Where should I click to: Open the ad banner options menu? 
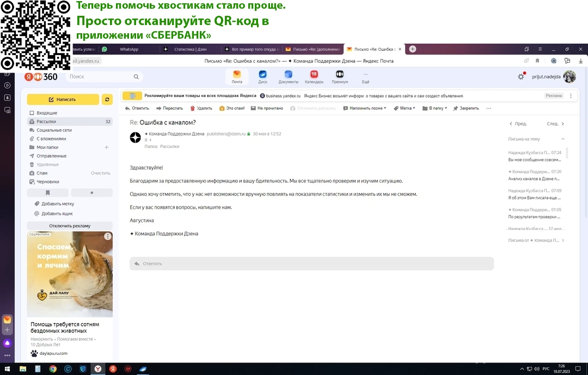pyautogui.click(x=571, y=96)
